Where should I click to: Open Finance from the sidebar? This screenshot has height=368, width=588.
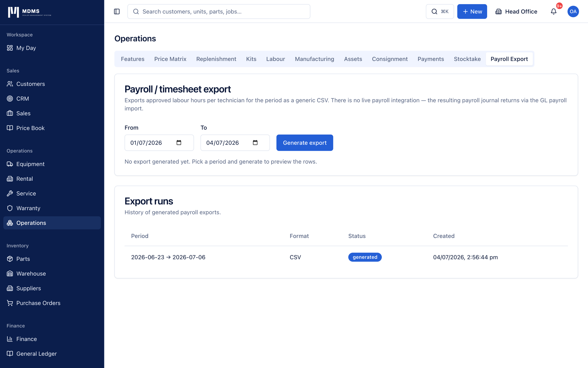click(52, 339)
